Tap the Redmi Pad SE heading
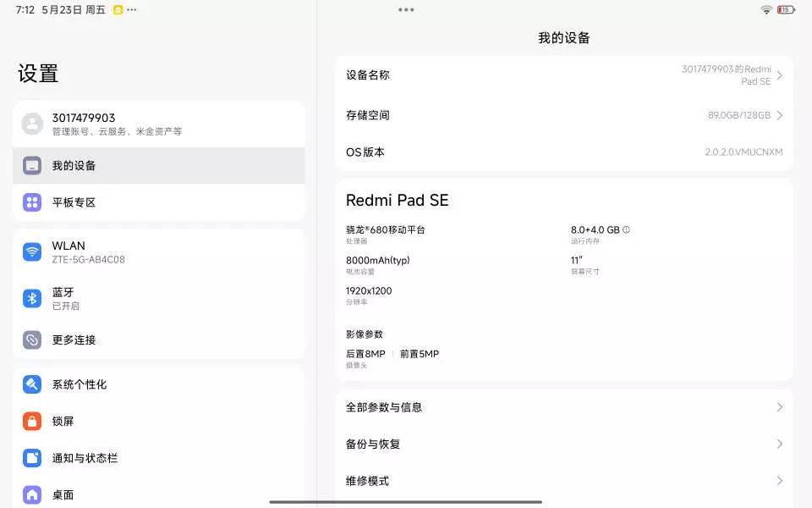The height and width of the screenshot is (508, 812). [x=398, y=200]
